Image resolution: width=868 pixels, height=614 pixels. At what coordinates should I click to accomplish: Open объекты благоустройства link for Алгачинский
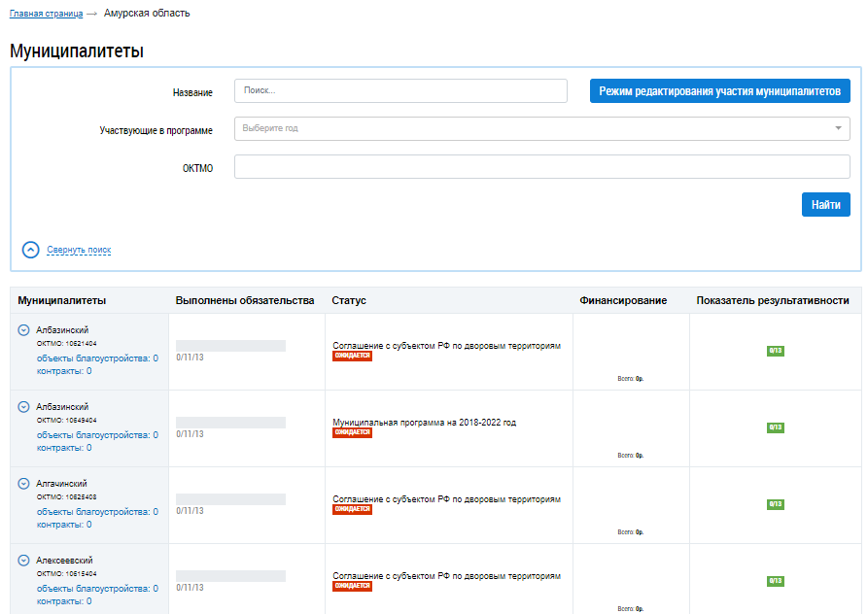[x=97, y=512]
